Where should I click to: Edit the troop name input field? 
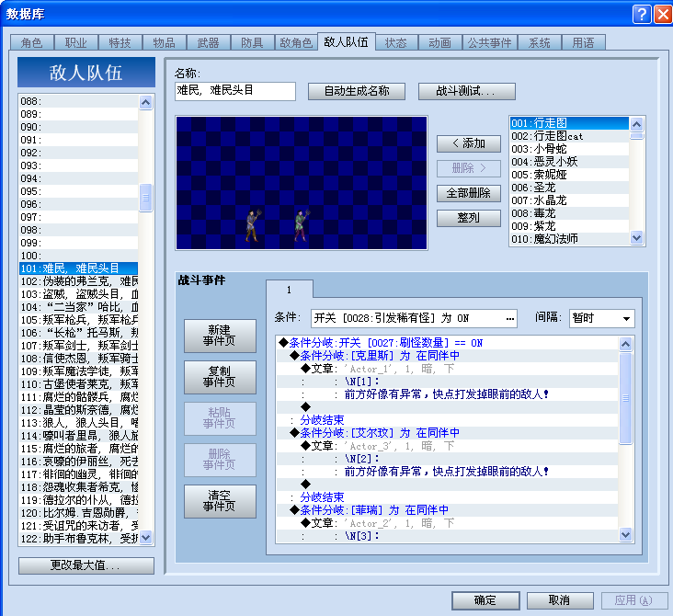[x=235, y=91]
